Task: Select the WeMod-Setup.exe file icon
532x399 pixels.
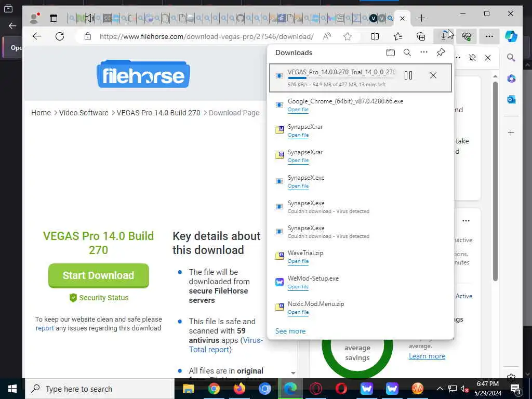Action: 279,282
